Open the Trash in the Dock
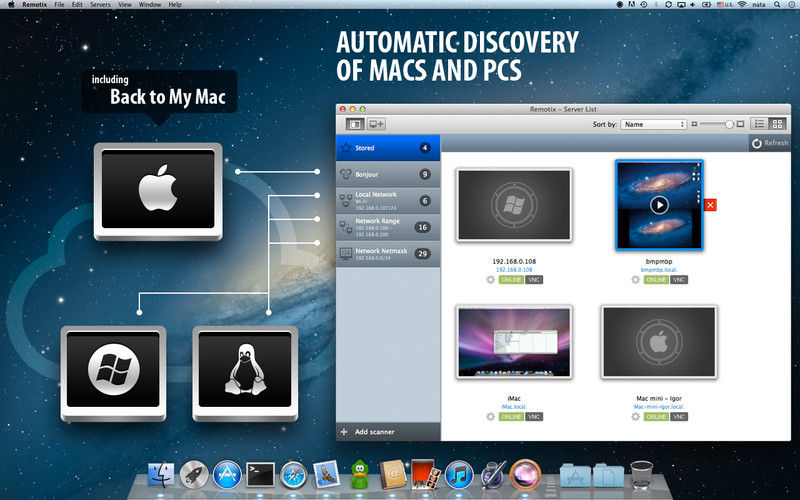Image resolution: width=800 pixels, height=500 pixels. coord(641,474)
